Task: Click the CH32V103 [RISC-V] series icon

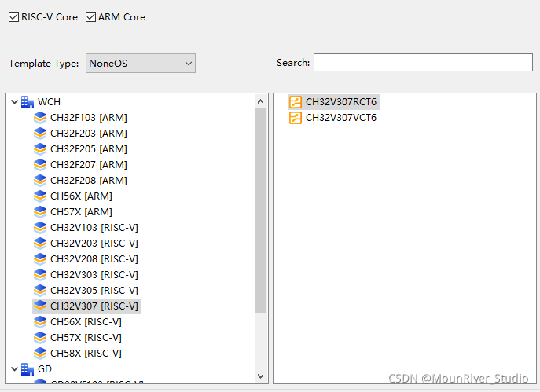Action: pyautogui.click(x=40, y=228)
